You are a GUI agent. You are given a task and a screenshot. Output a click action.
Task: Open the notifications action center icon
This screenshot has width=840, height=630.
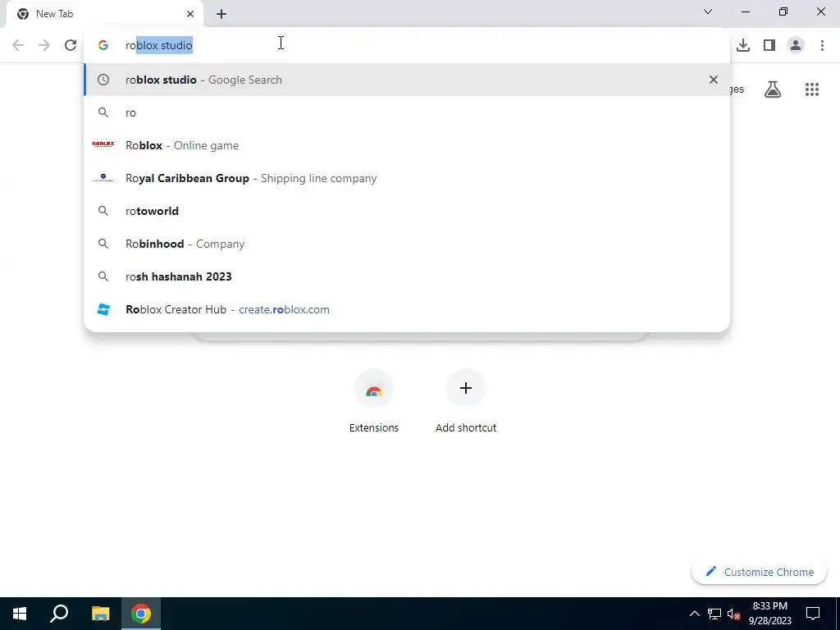[813, 614]
